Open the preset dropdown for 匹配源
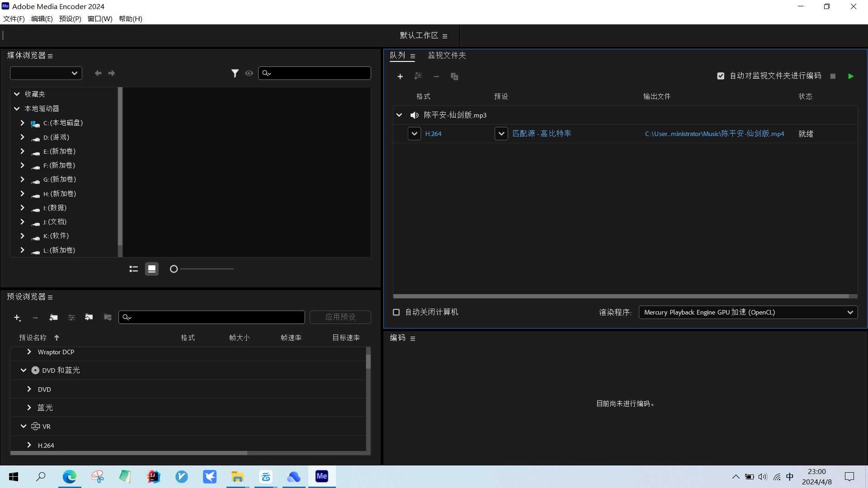This screenshot has height=488, width=868. click(501, 134)
